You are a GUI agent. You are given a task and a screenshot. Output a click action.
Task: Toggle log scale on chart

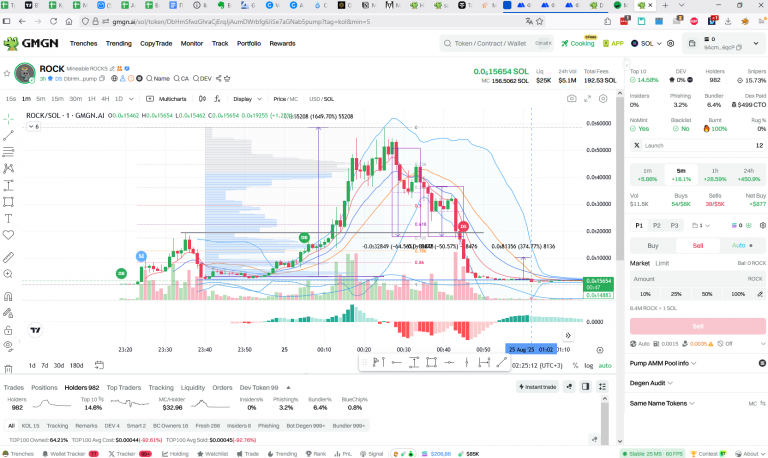(588, 365)
